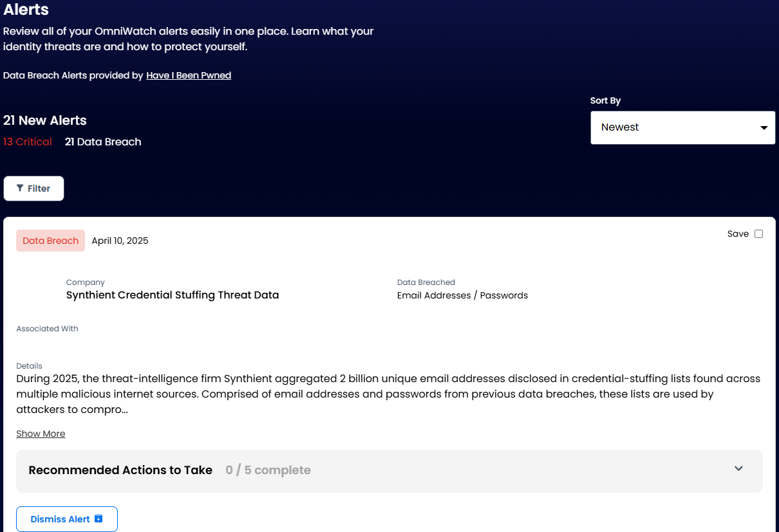Screen dimensions: 779x532
Task: Select the 21 Data Breach category
Action: point(102,142)
